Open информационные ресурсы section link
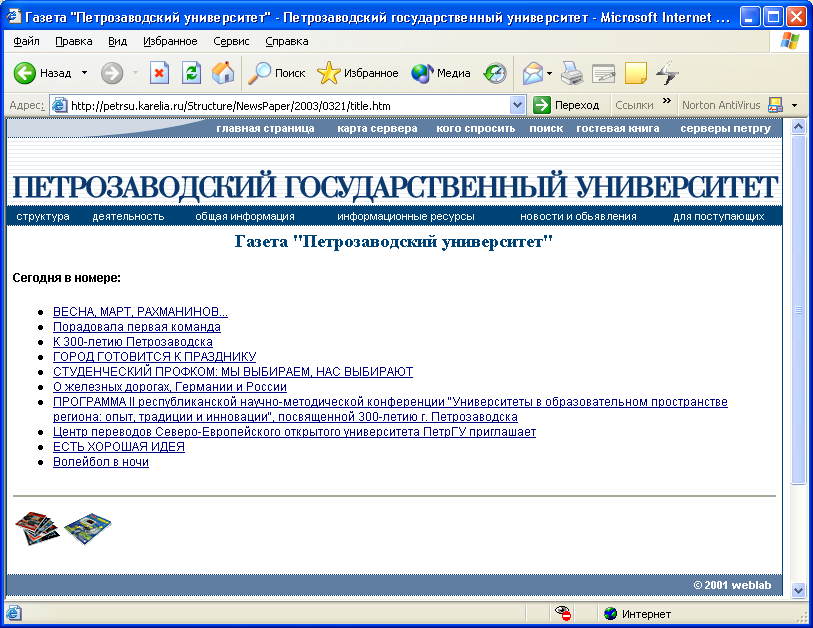The height and width of the screenshot is (628, 813). [406, 216]
